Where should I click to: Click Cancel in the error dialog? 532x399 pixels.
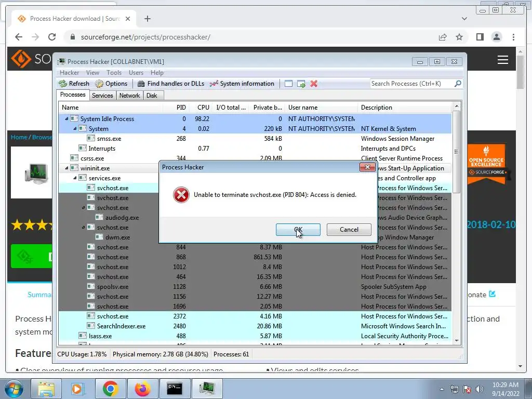349,230
